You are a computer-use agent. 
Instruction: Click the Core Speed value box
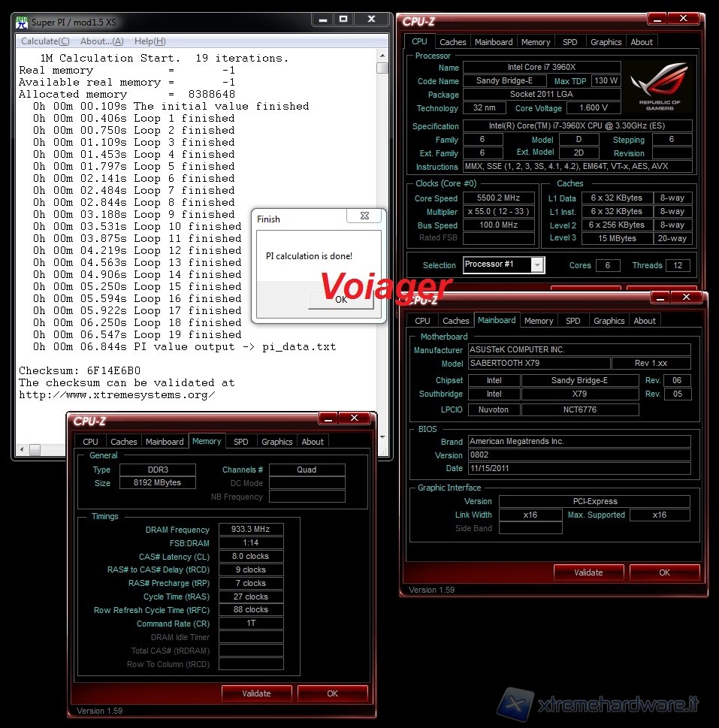tap(499, 198)
